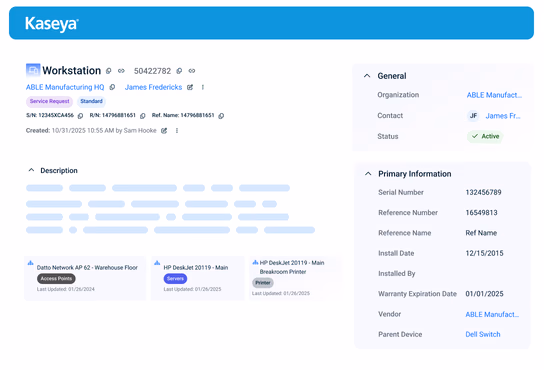
Task: Open organization ABLE Manufact... in General panel
Action: 494,95
